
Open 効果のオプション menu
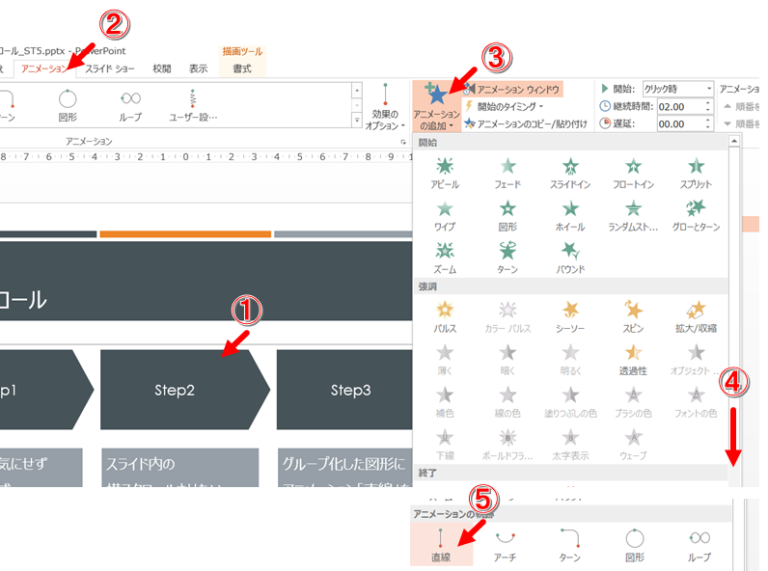pos(385,106)
